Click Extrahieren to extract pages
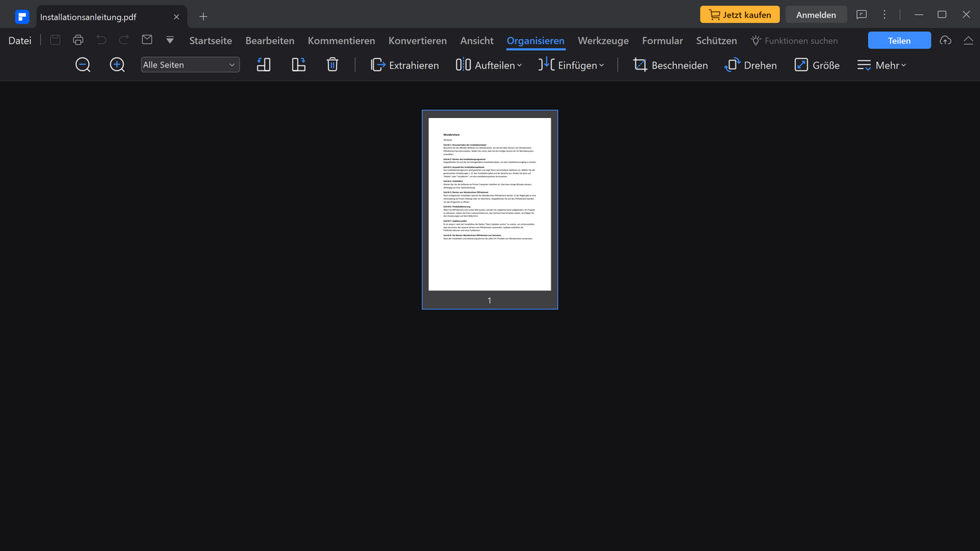This screenshot has width=980, height=551. (405, 65)
